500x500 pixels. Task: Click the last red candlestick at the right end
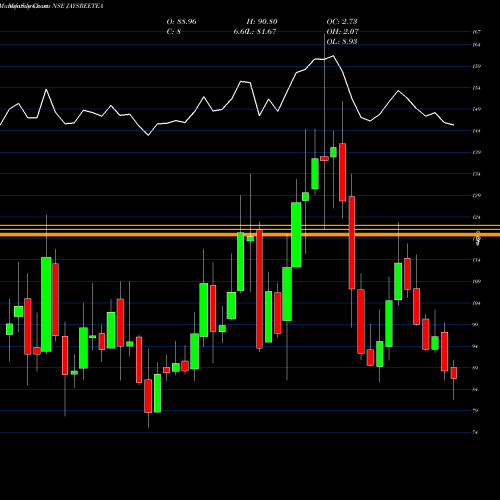454,373
